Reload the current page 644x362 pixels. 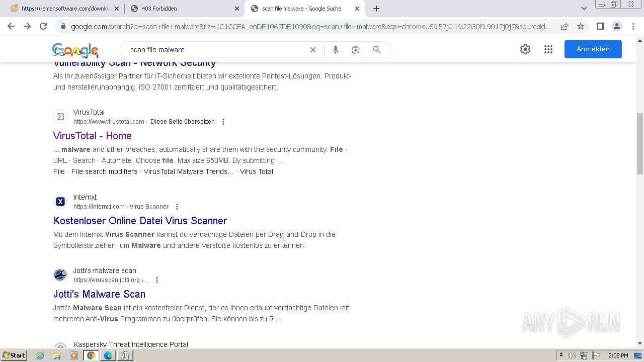43,26
